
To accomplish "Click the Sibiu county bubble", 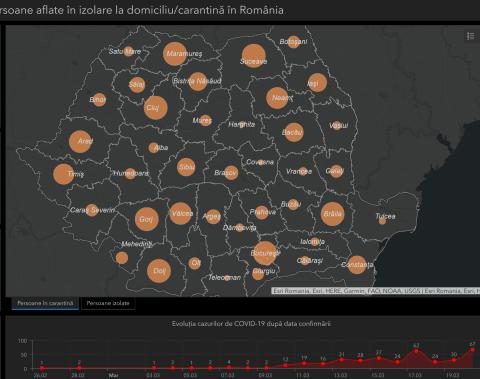I will pyautogui.click(x=186, y=167).
